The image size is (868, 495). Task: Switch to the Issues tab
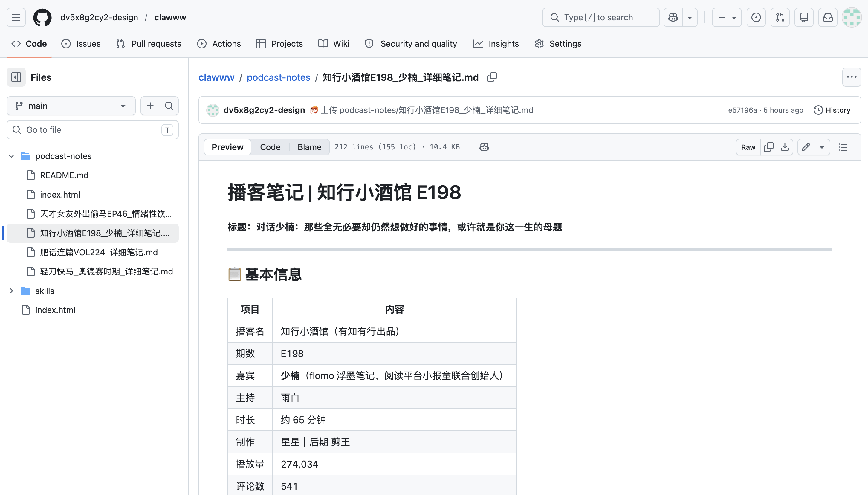pyautogui.click(x=81, y=44)
